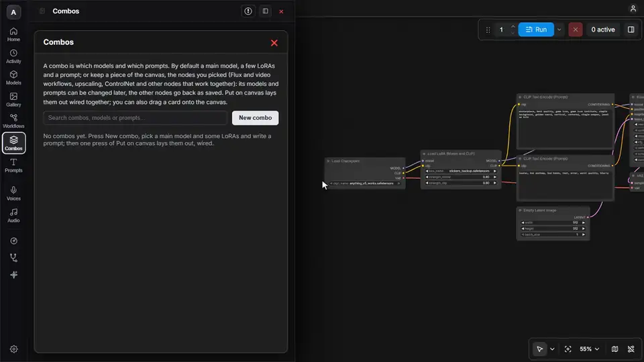This screenshot has height=362, width=644.
Task: Click the lower CLIP Text Encode prompt text box
Action: click(x=565, y=185)
